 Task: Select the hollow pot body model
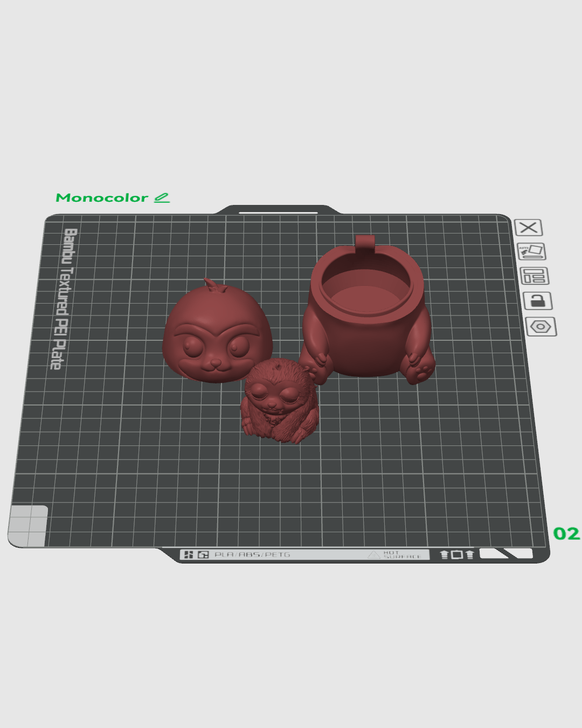(x=368, y=310)
